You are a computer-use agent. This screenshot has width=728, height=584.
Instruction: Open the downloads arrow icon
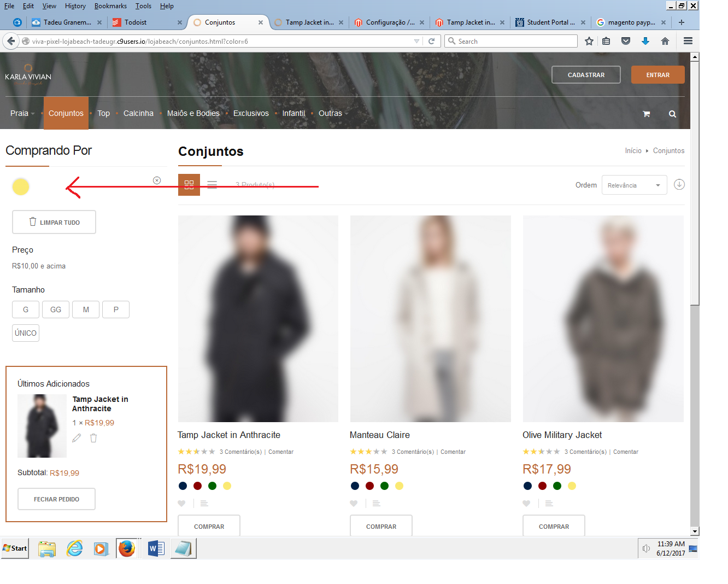pos(645,41)
